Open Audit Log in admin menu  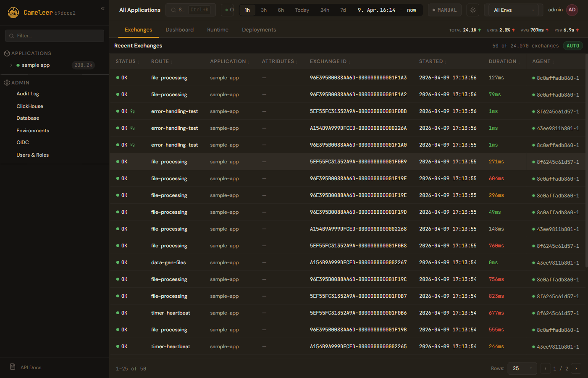coord(28,94)
